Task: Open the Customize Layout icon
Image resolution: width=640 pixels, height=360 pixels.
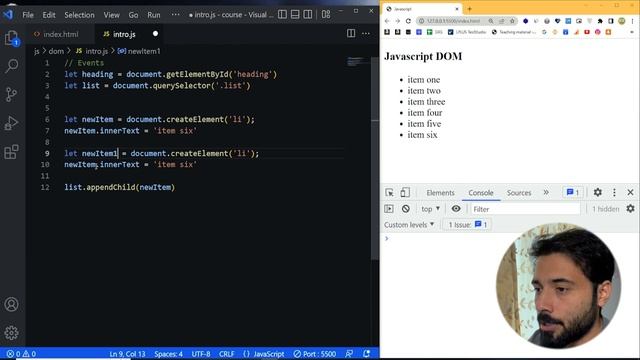Action: (x=326, y=15)
